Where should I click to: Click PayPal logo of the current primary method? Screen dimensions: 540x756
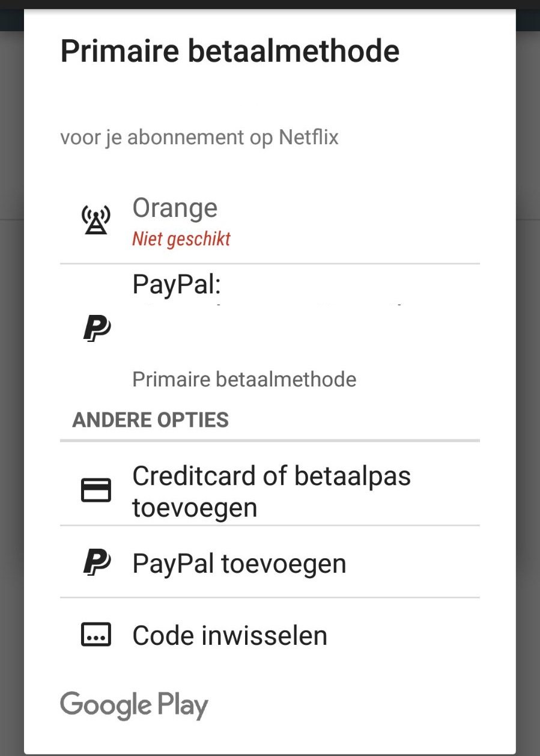click(x=96, y=329)
